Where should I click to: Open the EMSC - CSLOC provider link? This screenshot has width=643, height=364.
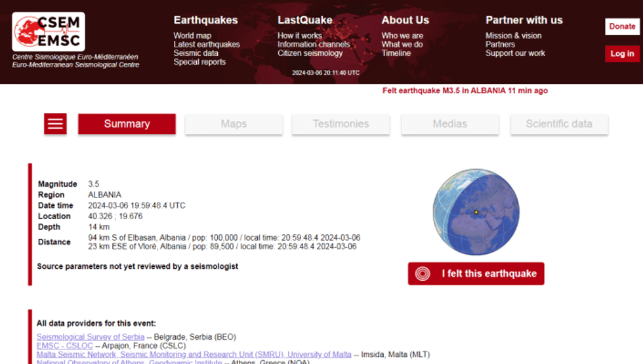click(x=64, y=346)
